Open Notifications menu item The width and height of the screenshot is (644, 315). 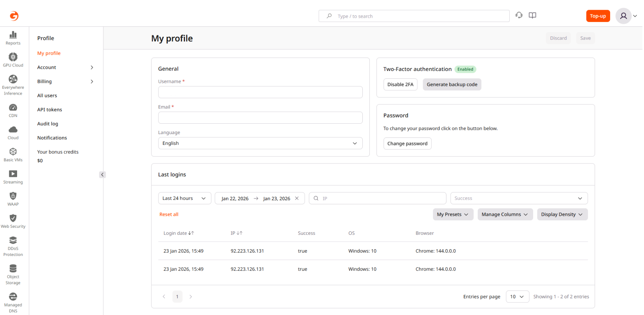click(52, 138)
